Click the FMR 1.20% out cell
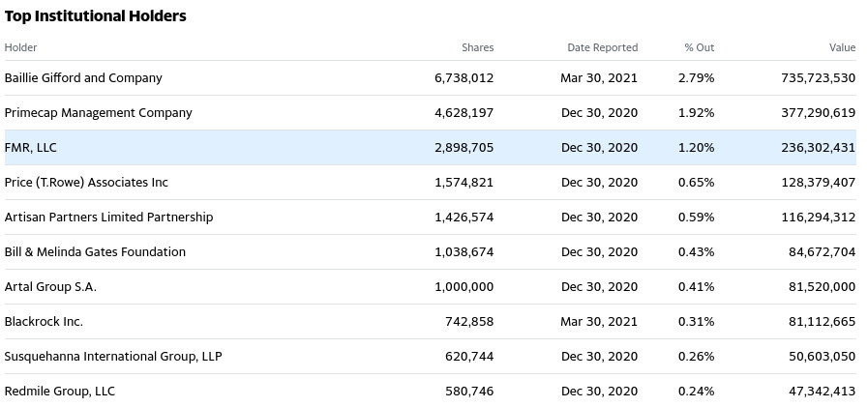Viewport: 868px width, 407px height. pyautogui.click(x=696, y=148)
